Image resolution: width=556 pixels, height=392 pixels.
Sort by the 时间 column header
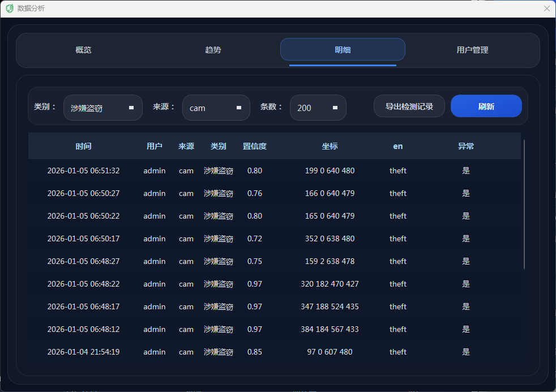[83, 146]
